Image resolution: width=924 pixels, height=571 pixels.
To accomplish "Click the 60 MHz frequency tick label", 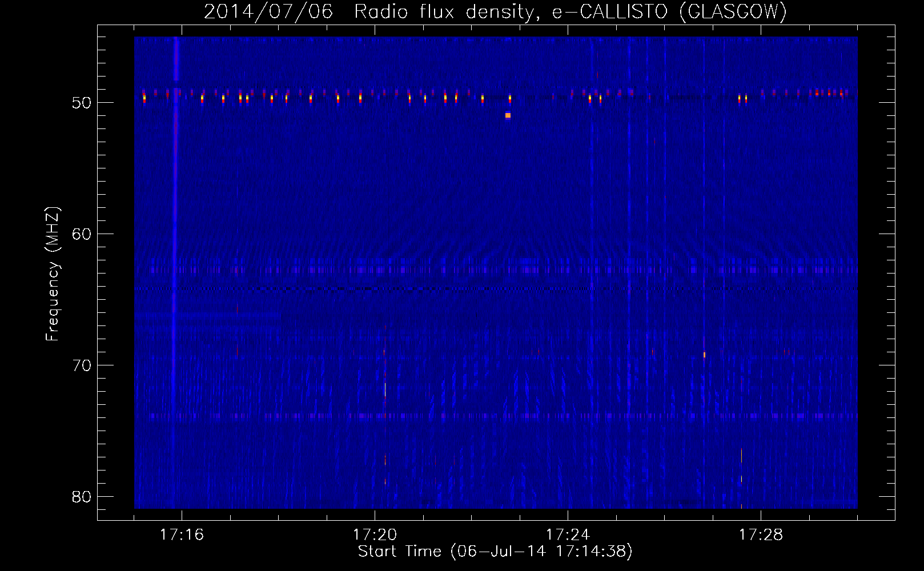I will pyautogui.click(x=82, y=234).
